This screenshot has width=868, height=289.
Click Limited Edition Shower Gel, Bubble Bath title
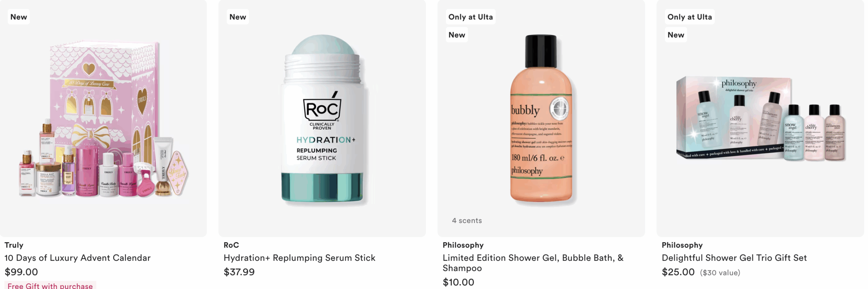tap(533, 263)
